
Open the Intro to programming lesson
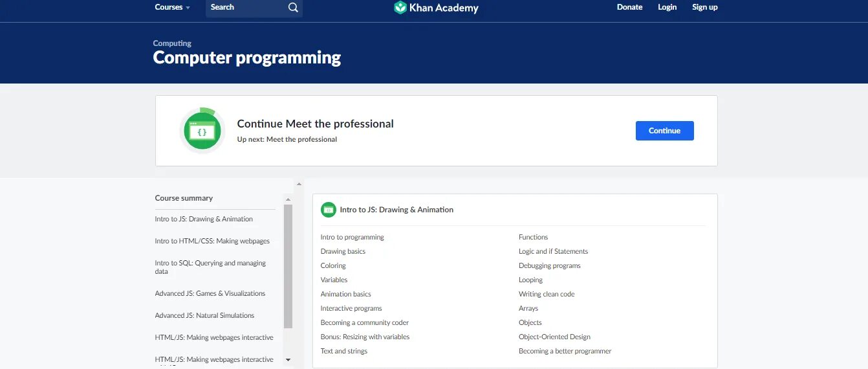[352, 237]
